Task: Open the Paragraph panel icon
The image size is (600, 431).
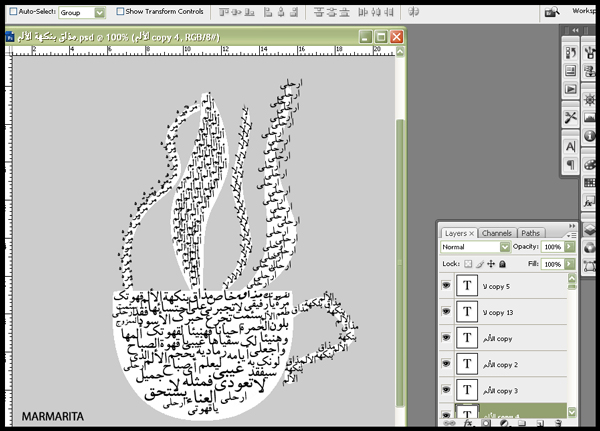Action: [x=571, y=165]
